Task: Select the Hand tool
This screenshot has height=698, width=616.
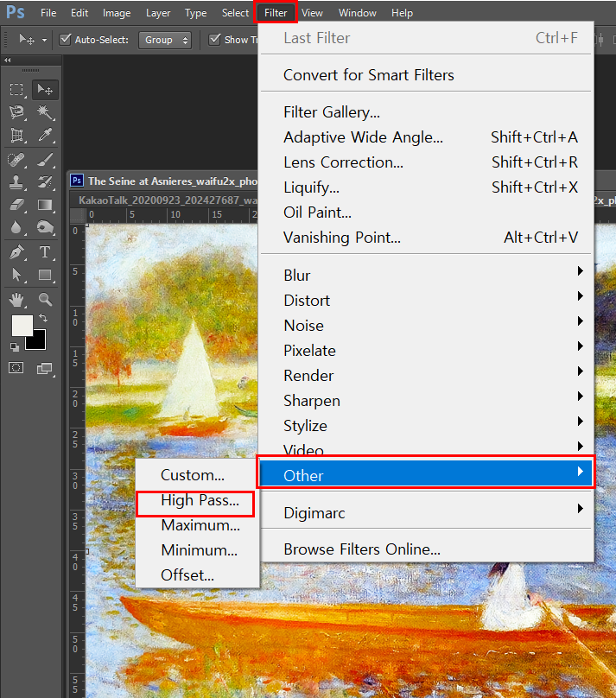Action: click(17, 300)
